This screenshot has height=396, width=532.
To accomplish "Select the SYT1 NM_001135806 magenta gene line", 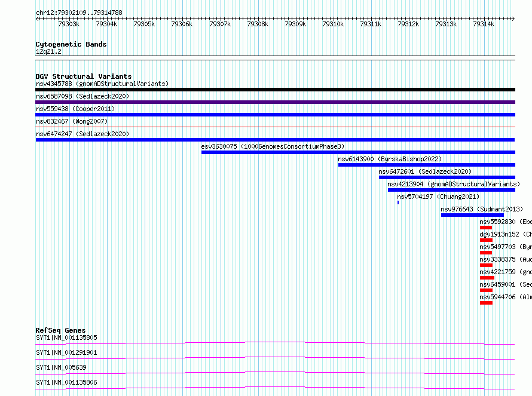I will click(x=275, y=388).
